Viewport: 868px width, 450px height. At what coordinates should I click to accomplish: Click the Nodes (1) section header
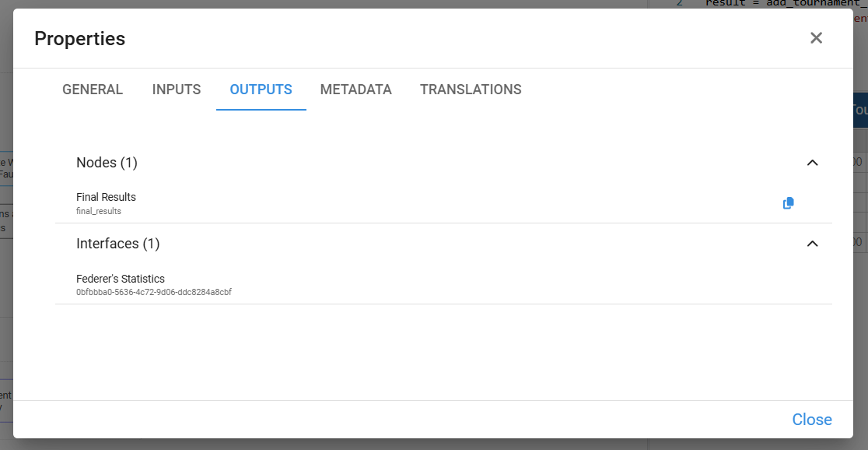(107, 163)
